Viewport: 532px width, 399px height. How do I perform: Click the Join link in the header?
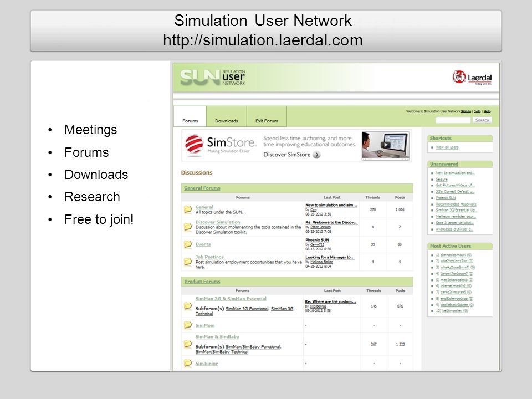(477, 111)
